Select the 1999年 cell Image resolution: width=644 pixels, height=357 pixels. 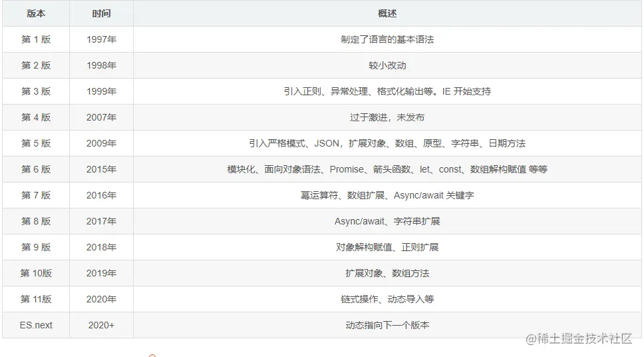pyautogui.click(x=101, y=91)
